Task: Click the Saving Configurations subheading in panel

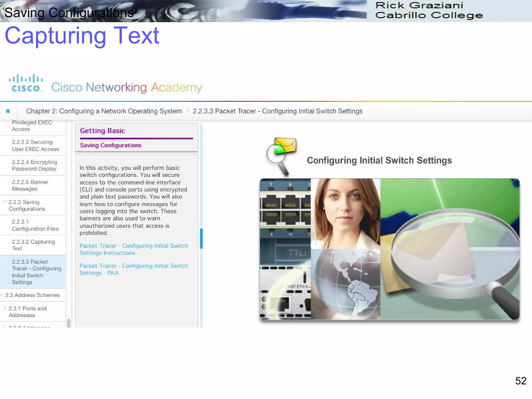Action: 111,145
